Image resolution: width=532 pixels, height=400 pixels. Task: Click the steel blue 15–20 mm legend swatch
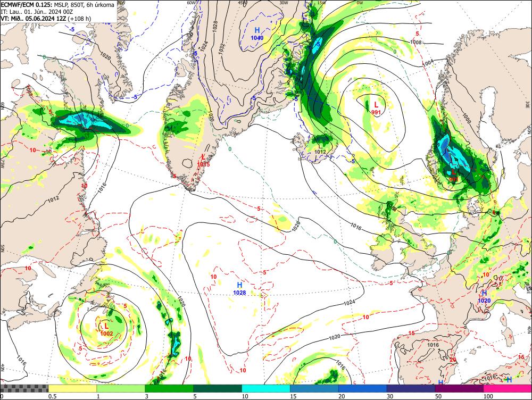[314, 388]
